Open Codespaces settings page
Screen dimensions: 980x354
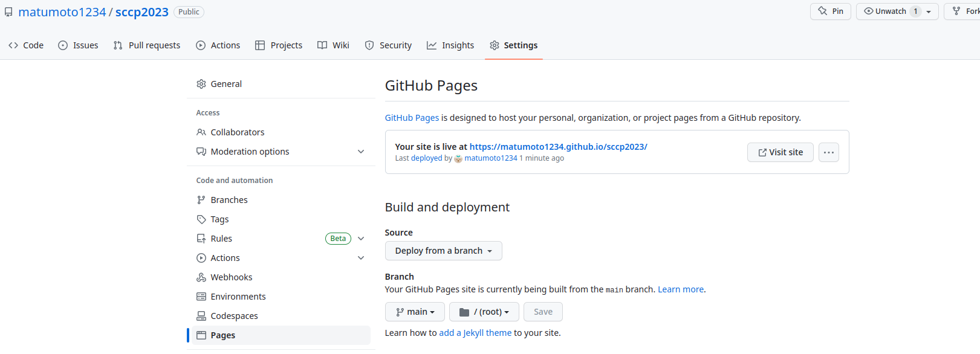pos(281,316)
